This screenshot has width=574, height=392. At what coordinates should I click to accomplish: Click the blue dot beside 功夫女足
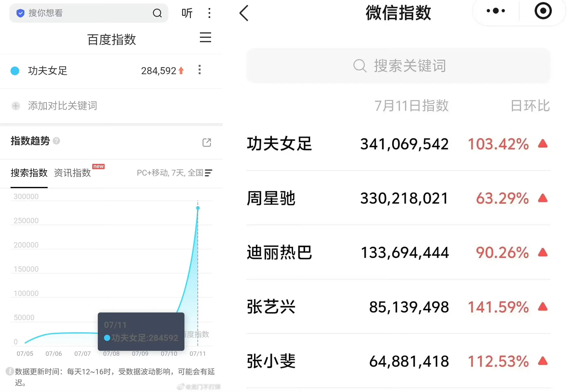click(15, 71)
